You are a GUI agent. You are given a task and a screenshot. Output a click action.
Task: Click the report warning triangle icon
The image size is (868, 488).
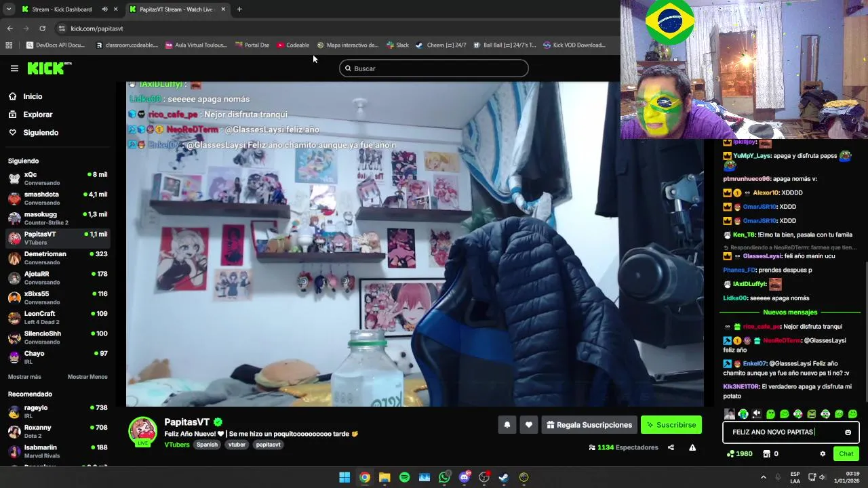692,447
